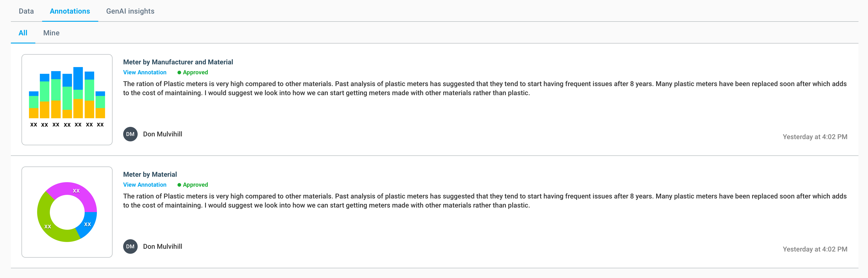The width and height of the screenshot is (868, 278).
Task: Select the All annotations filter
Action: click(23, 33)
